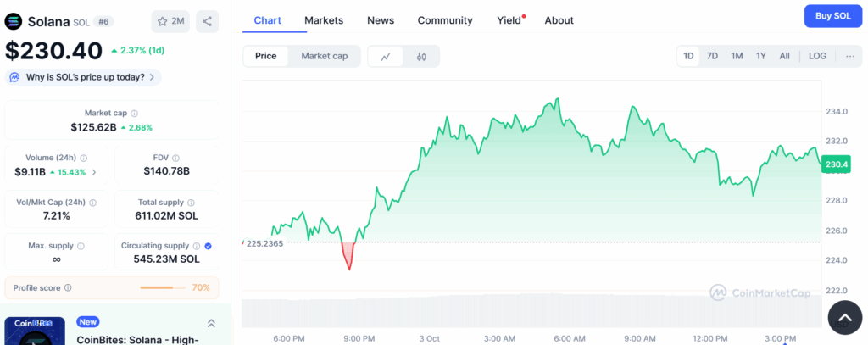Click the info icon beside Profile score
Image resolution: width=868 pixels, height=345 pixels.
[68, 288]
